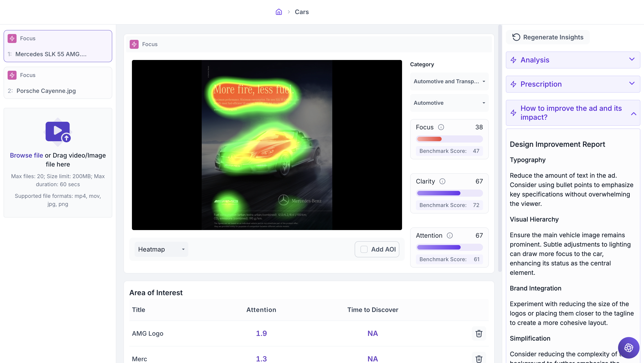This screenshot has height=363, width=644.
Task: Click the Category label
Action: click(x=422, y=64)
